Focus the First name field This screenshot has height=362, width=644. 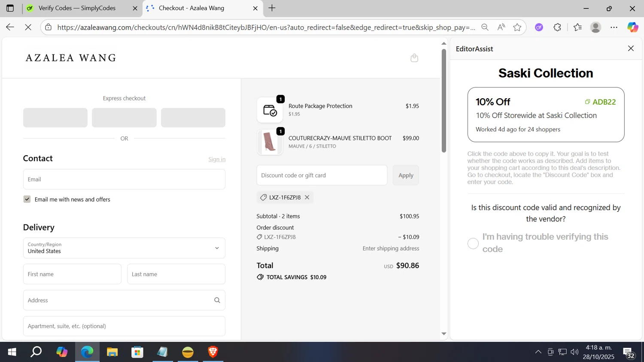coord(72,274)
